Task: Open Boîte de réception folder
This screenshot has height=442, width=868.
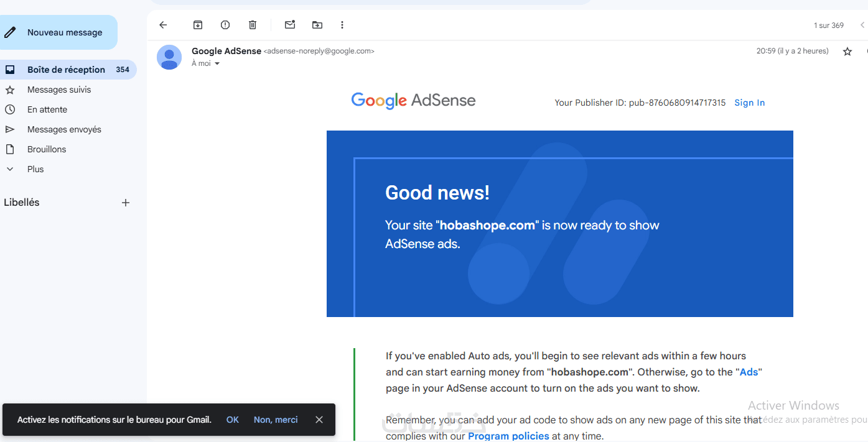Action: pyautogui.click(x=66, y=70)
